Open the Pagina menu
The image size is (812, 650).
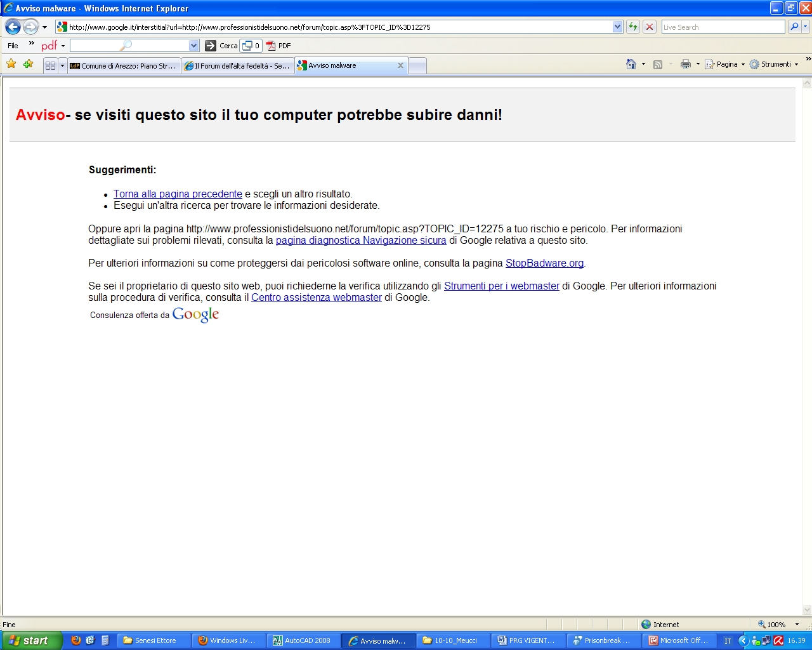[724, 64]
